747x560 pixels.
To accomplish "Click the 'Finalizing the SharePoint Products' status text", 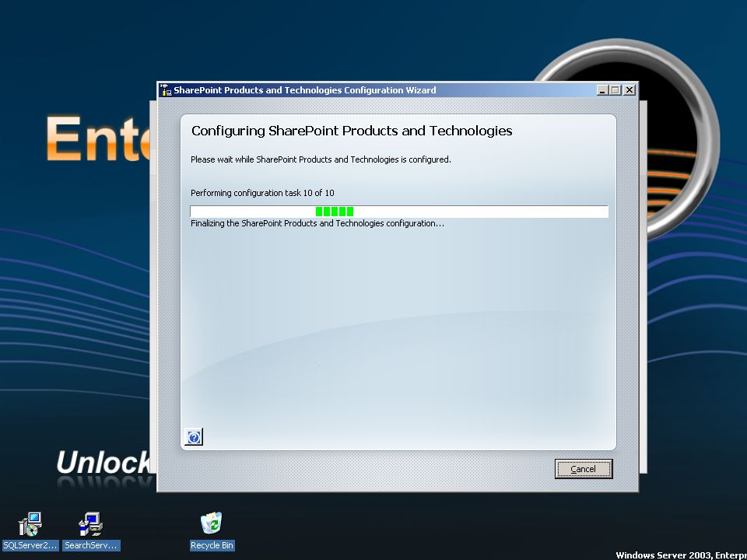I will point(317,223).
